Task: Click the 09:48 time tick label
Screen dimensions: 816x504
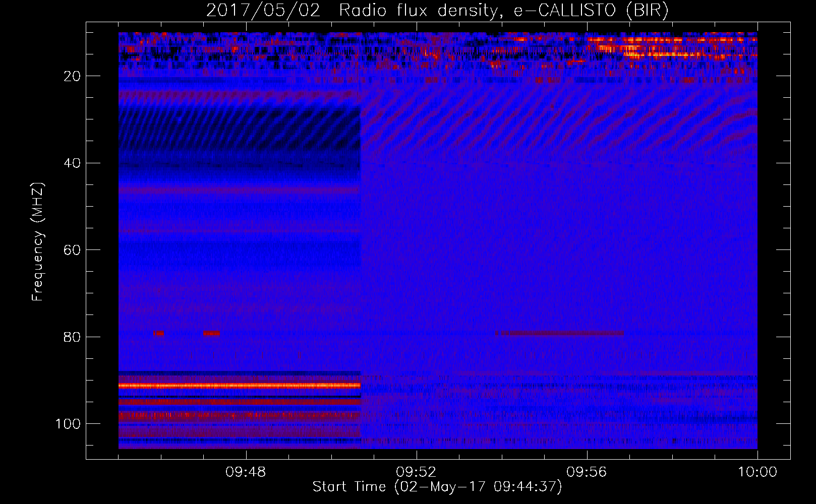Action: pyautogui.click(x=246, y=472)
